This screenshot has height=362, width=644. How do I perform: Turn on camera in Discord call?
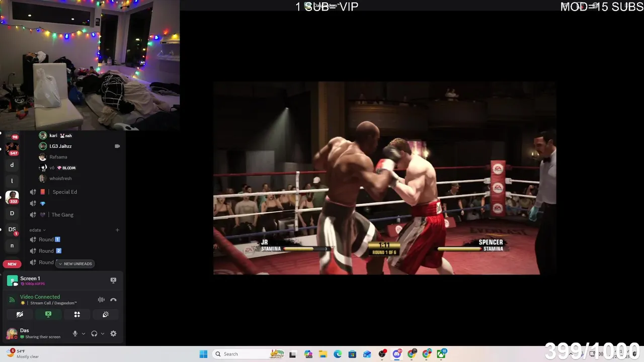[20, 314]
